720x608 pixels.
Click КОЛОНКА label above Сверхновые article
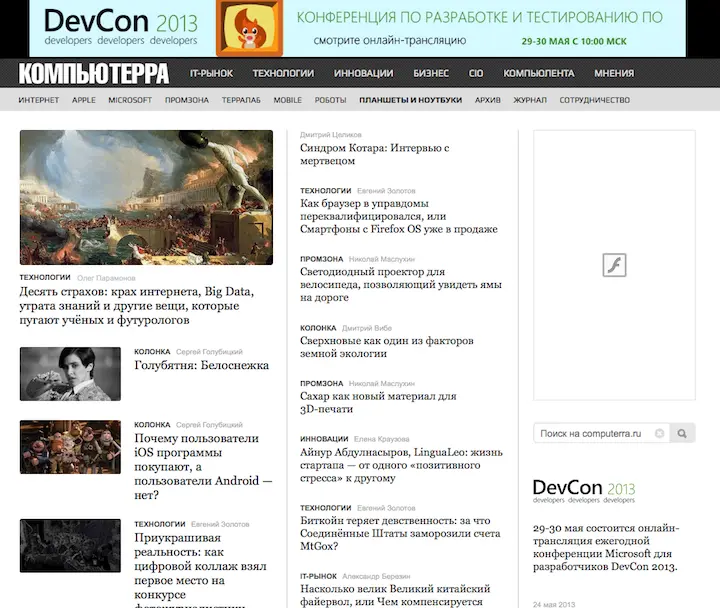(318, 328)
